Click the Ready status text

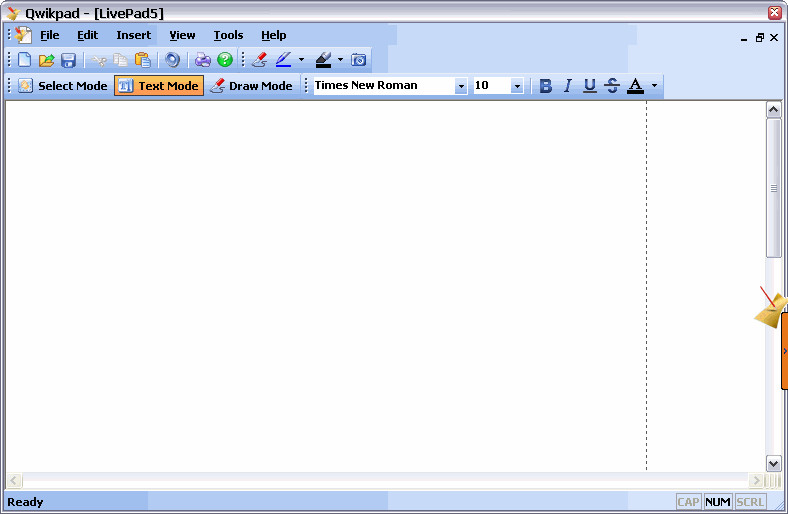(x=25, y=502)
